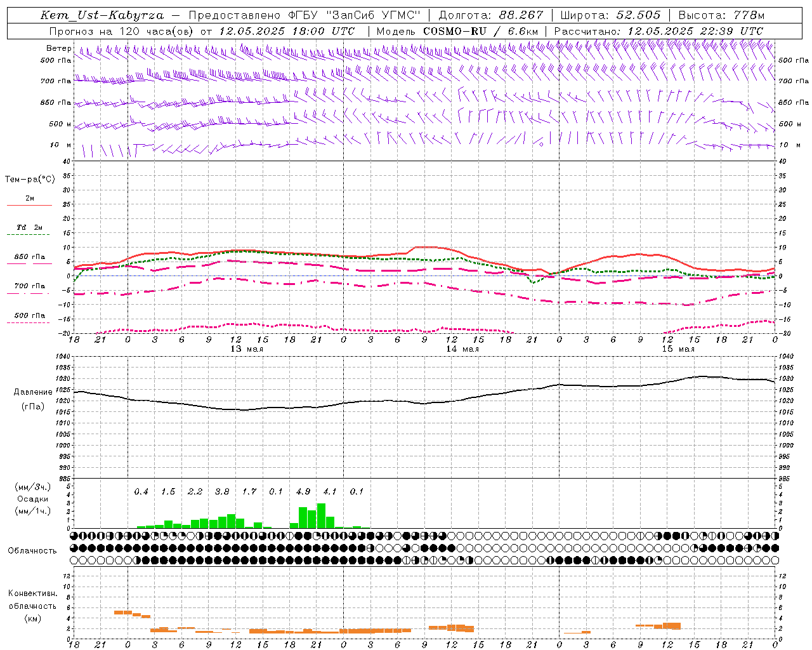Click the 14 мая date label

click(x=462, y=349)
